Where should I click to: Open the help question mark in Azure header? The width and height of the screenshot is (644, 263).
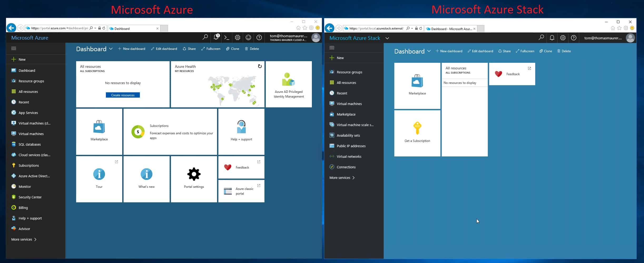tap(259, 38)
